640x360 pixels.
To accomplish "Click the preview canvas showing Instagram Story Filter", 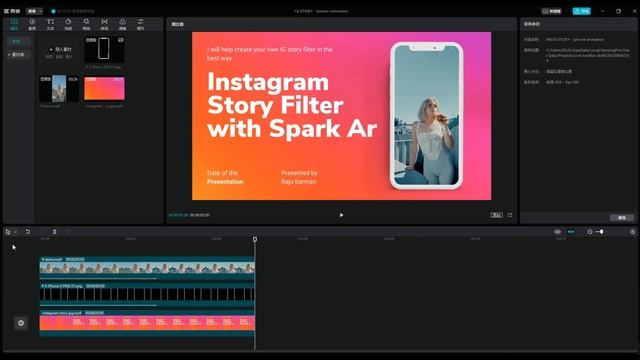I will 342,116.
